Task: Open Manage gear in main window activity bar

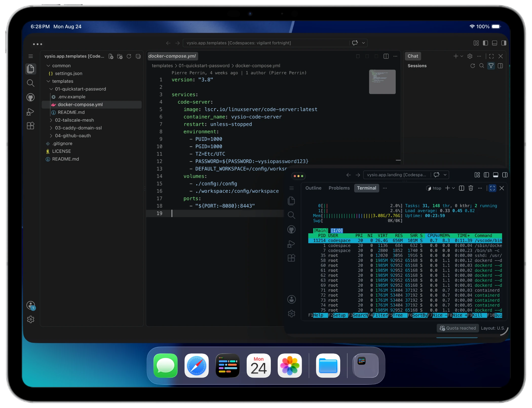Action: (31, 320)
